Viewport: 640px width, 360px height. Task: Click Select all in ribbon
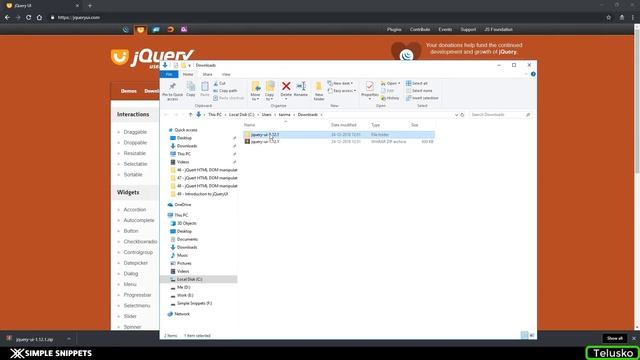[x=416, y=83]
